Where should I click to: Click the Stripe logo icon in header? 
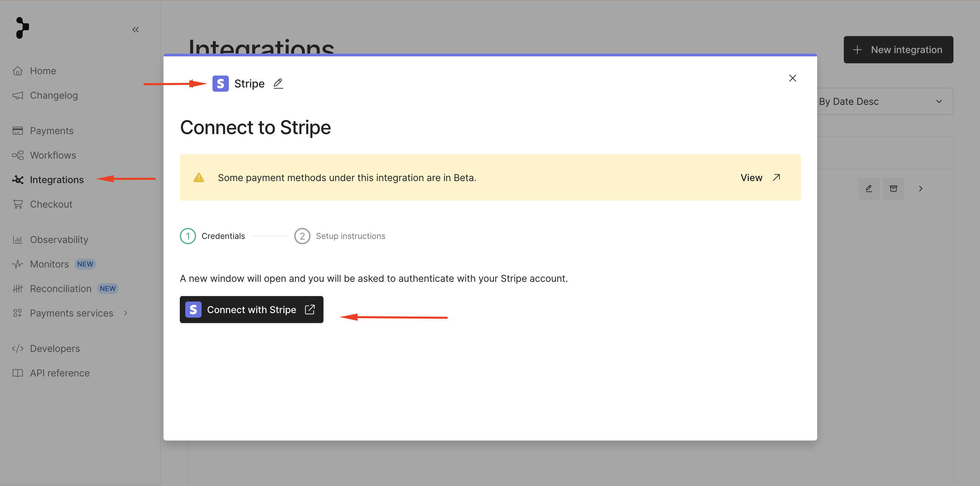click(220, 84)
